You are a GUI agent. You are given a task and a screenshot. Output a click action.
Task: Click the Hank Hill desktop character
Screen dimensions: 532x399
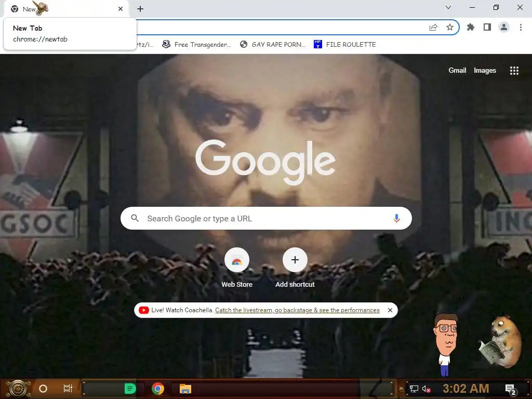[x=446, y=345]
